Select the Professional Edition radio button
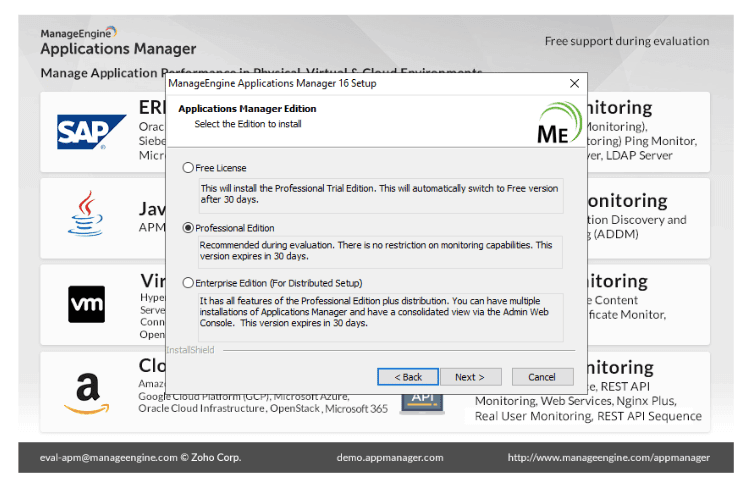The image size is (750, 488). [x=188, y=228]
